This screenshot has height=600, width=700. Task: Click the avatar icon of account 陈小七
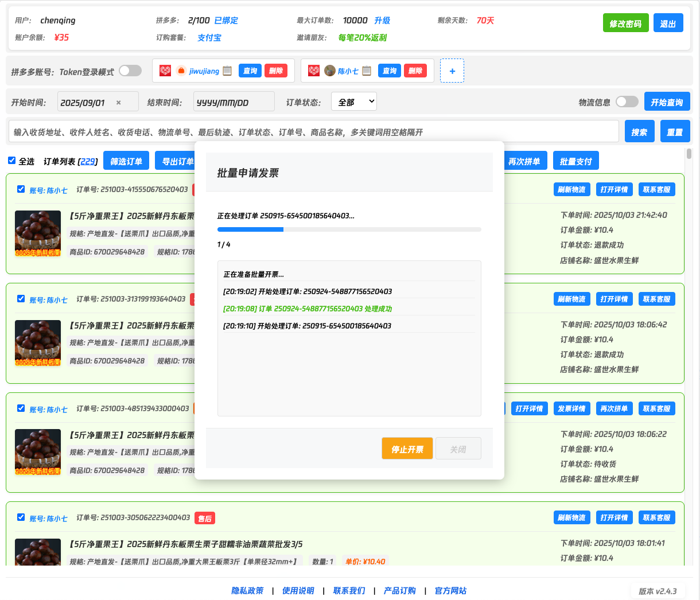point(330,71)
